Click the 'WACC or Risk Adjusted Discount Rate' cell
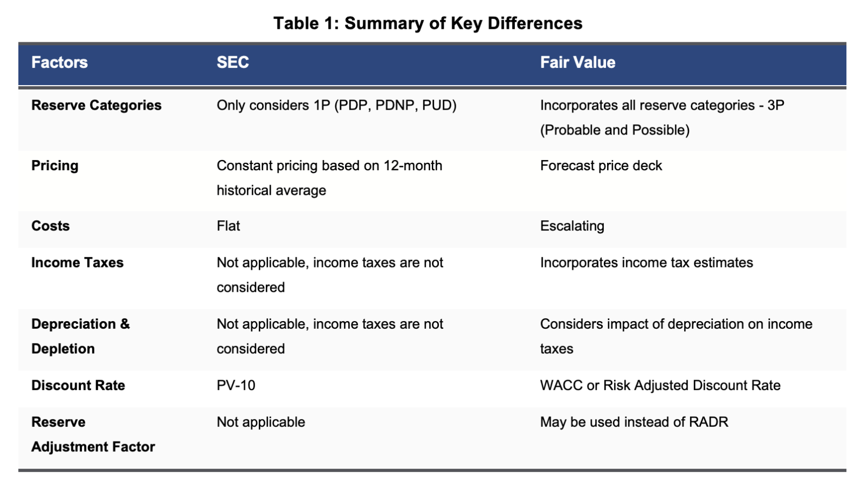Screen dimensions: 868x486 tap(660, 386)
